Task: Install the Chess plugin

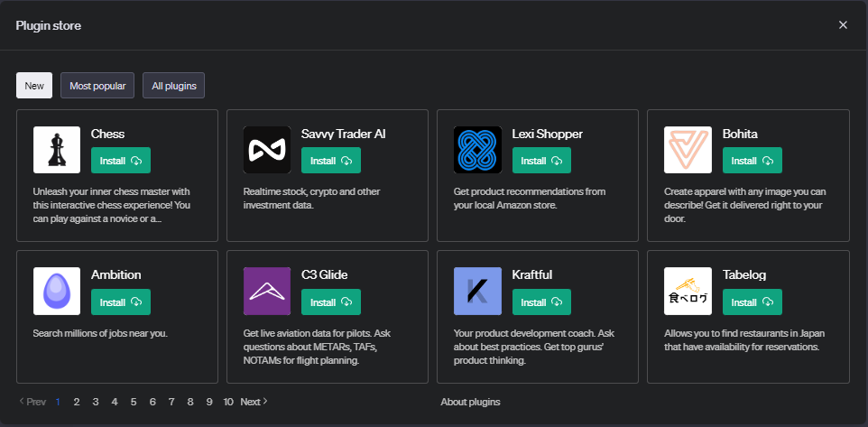Action: pyautogui.click(x=121, y=161)
